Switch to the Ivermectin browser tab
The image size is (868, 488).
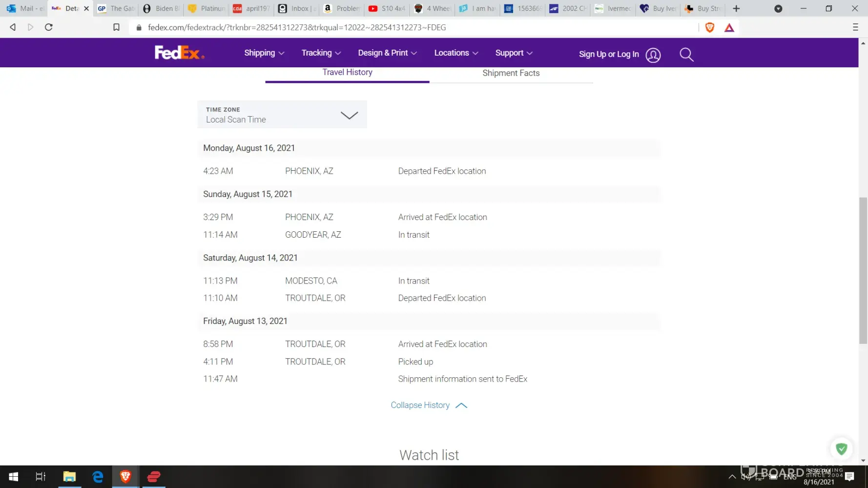click(612, 8)
